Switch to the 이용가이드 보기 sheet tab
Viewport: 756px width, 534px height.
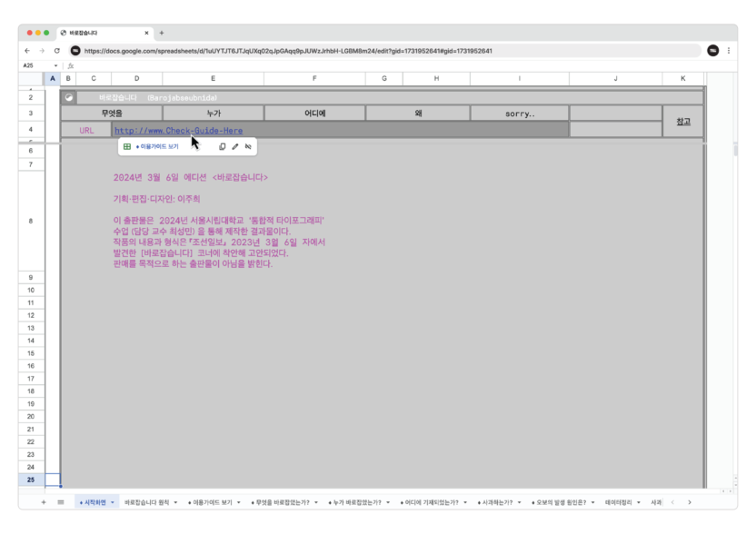pos(209,502)
